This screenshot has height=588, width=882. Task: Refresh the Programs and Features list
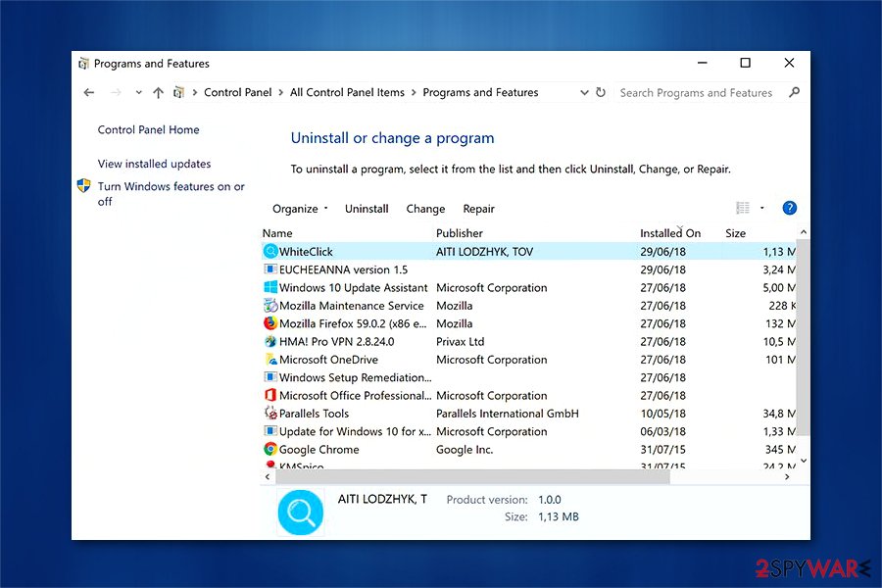(x=601, y=92)
